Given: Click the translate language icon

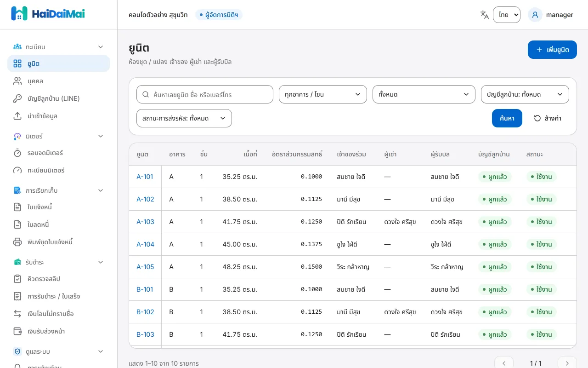Looking at the screenshot, I should [x=484, y=15].
